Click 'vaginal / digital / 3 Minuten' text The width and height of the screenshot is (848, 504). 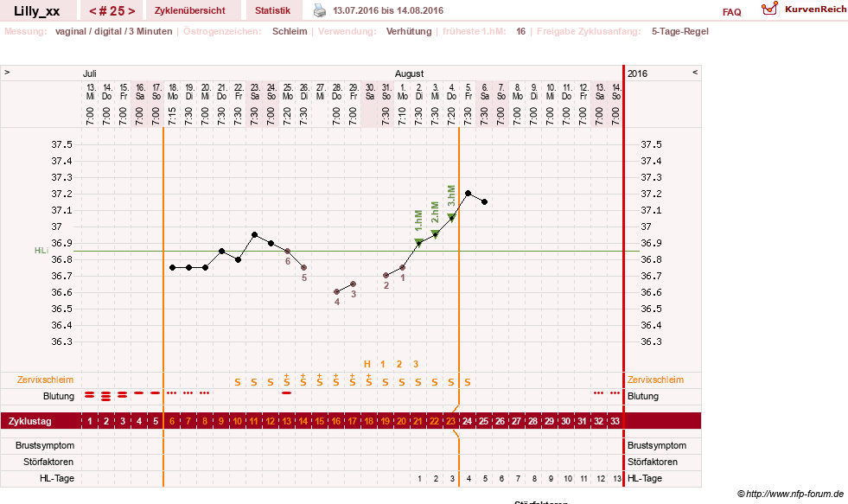pos(113,31)
